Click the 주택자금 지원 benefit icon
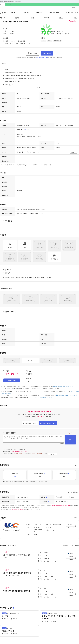79x644 pixels. [10, 257]
